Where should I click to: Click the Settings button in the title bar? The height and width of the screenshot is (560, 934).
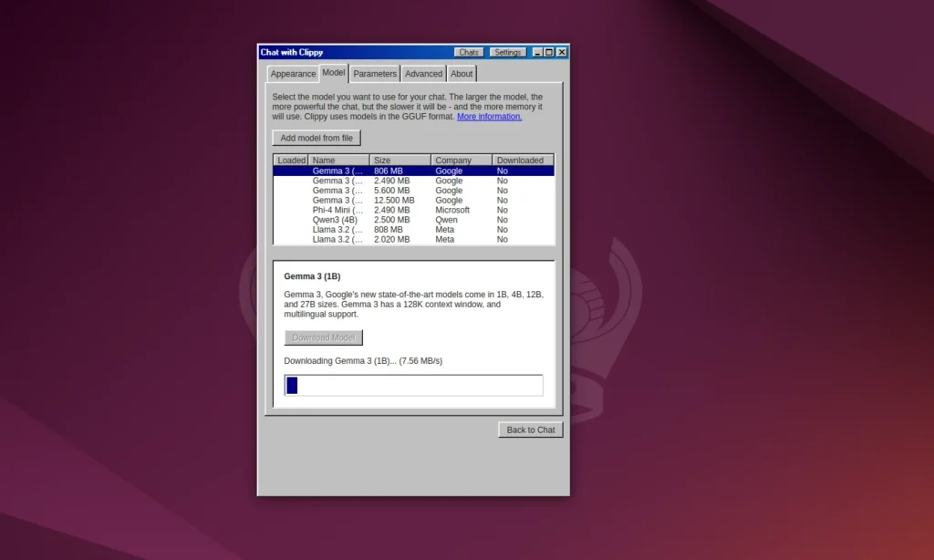[507, 52]
